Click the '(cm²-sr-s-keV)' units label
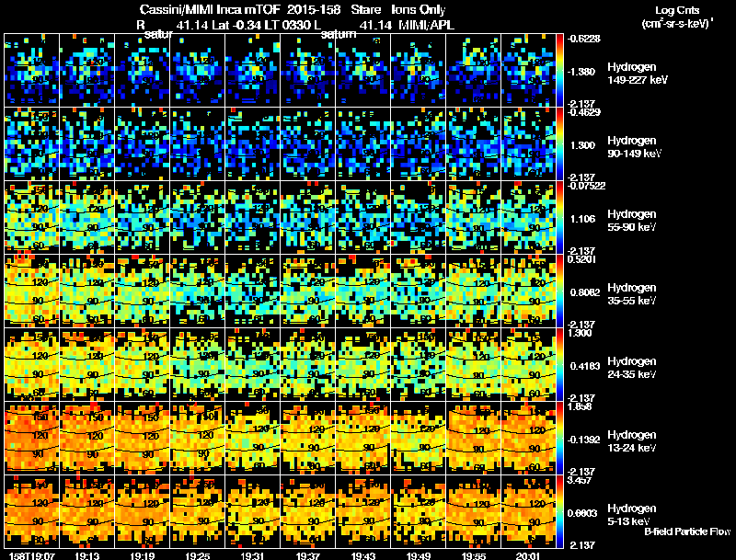Viewport: 736px width, 560px height. pos(677,23)
